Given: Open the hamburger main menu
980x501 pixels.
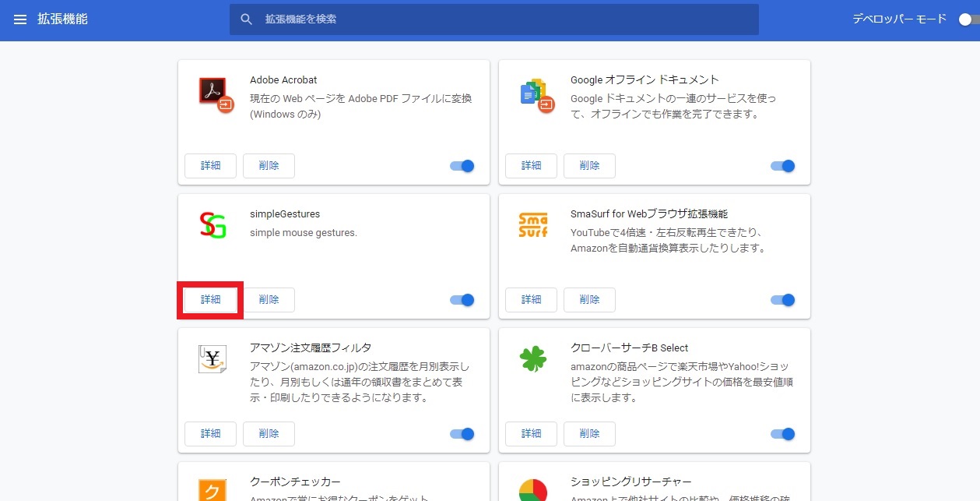Looking at the screenshot, I should (x=20, y=19).
